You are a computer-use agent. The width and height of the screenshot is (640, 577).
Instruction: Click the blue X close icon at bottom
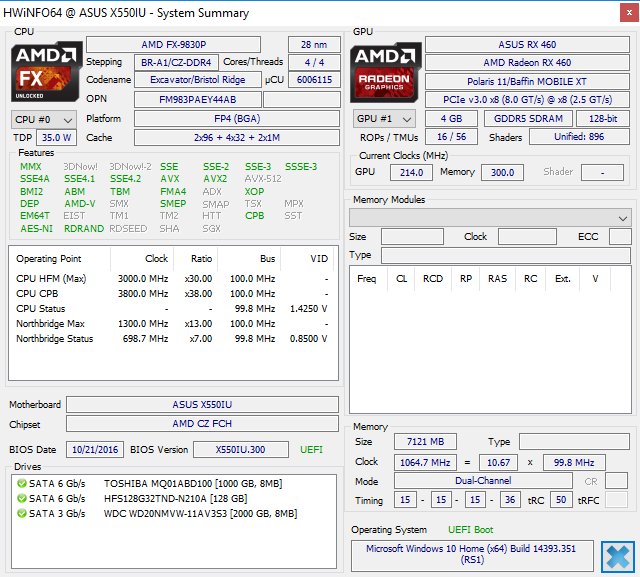tap(618, 557)
